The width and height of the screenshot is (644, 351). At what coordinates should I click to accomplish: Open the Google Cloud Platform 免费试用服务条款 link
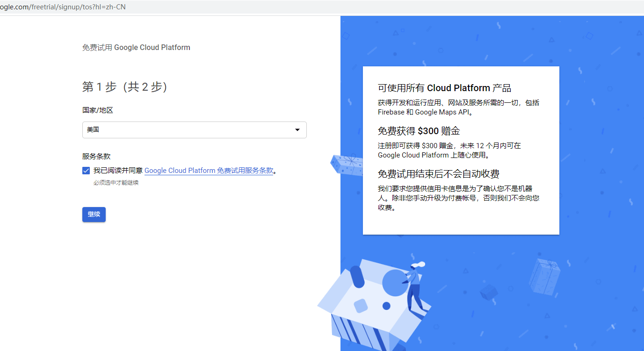(209, 171)
